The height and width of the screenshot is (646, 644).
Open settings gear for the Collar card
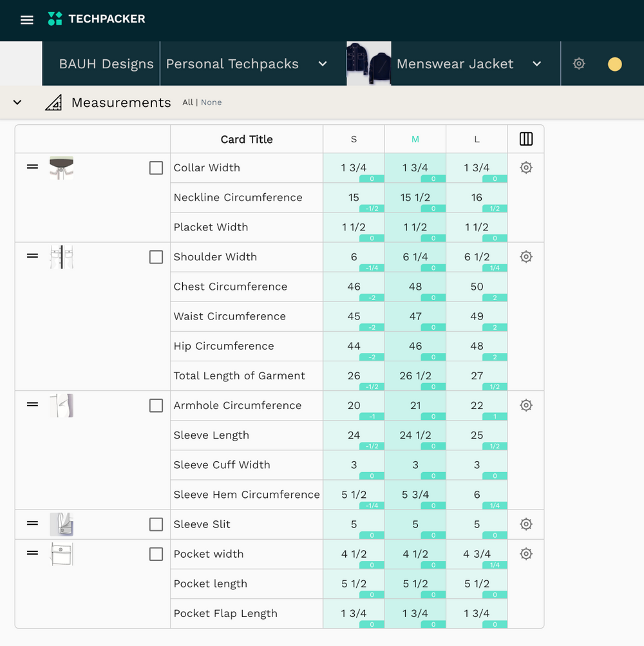click(x=526, y=167)
